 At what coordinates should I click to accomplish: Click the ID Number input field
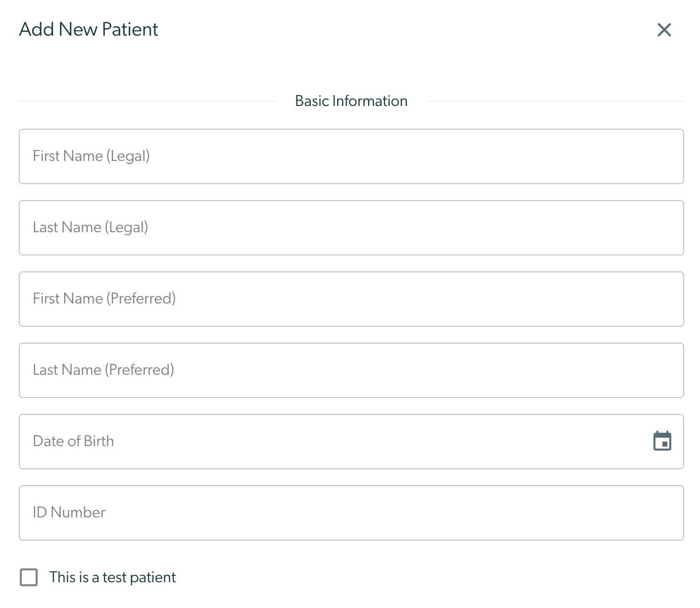(350, 512)
